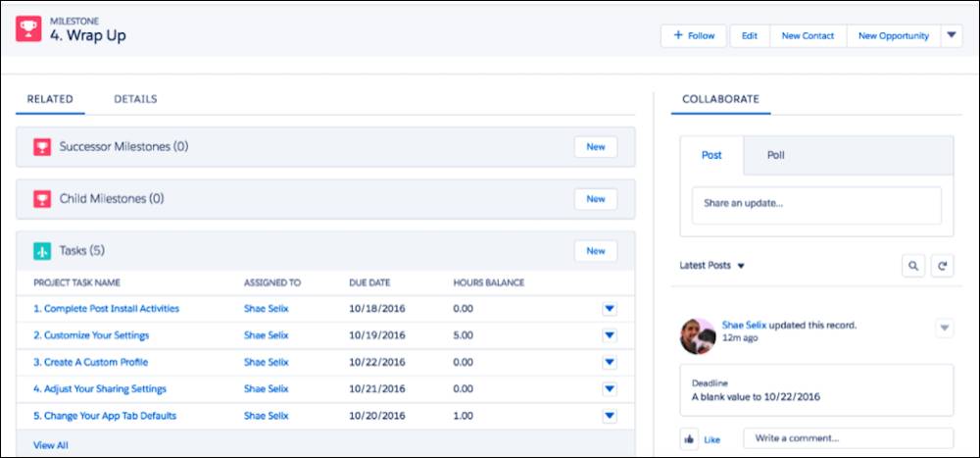
Task: Click the Milestone trophy icon in header
Action: [x=28, y=28]
